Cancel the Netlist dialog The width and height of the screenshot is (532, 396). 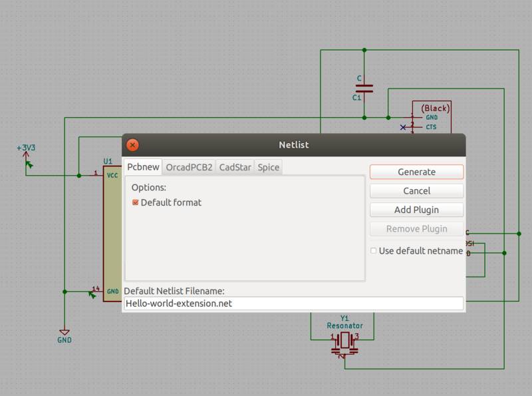pos(416,191)
